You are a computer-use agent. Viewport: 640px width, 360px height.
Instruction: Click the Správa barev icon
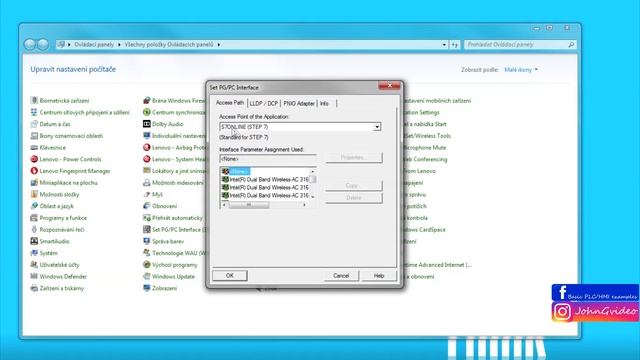coord(147,241)
